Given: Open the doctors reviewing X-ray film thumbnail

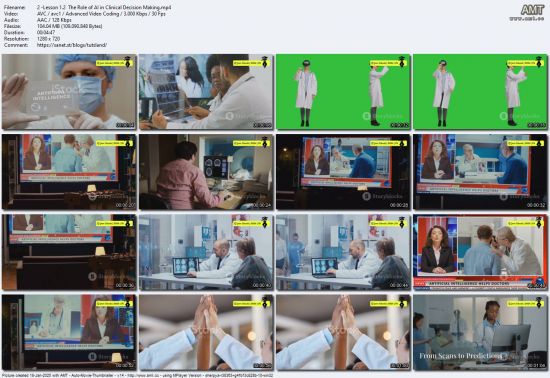Looking at the screenshot, I should [x=206, y=92].
